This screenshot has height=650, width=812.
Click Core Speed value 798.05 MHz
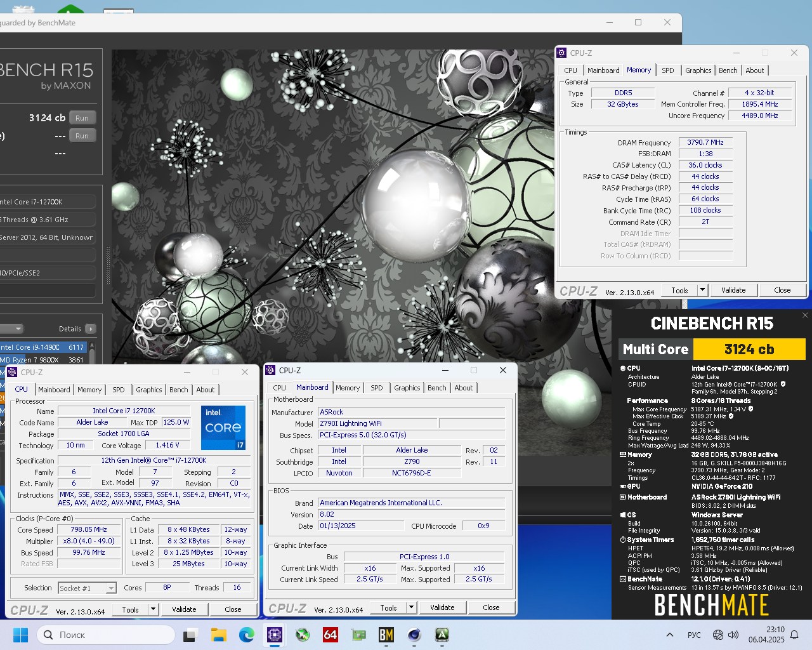click(x=89, y=529)
